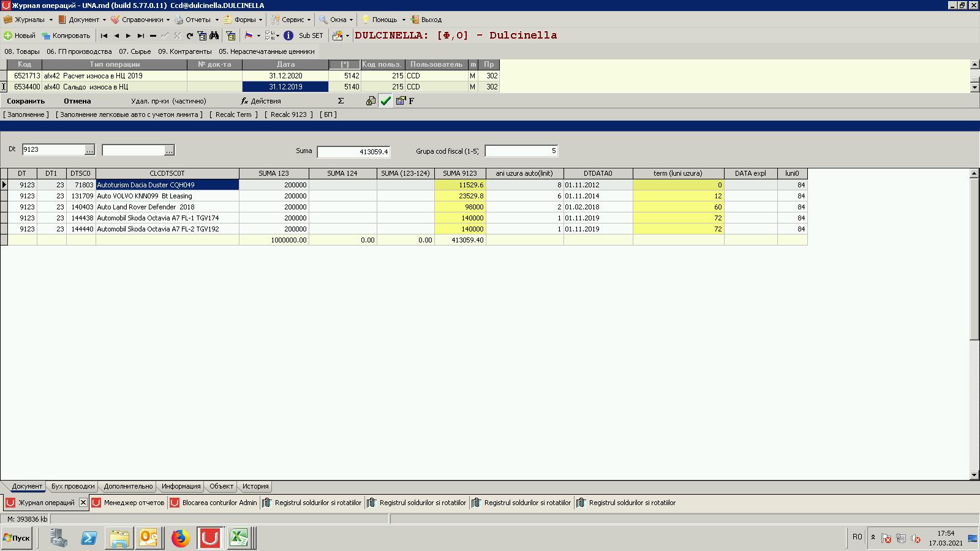The height and width of the screenshot is (551, 980).
Task: Click the Сохранить button
Action: [26, 101]
